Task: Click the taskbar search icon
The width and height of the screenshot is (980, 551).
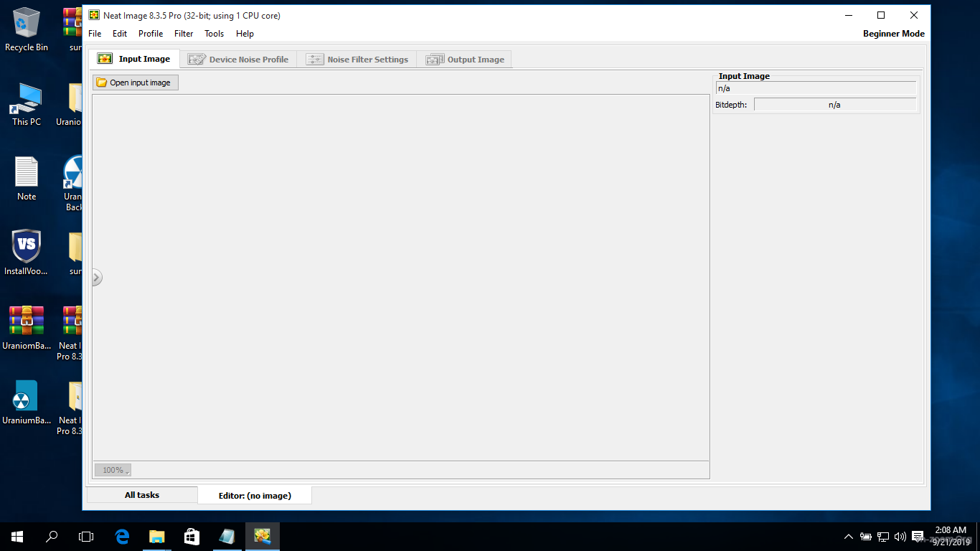Action: point(52,537)
